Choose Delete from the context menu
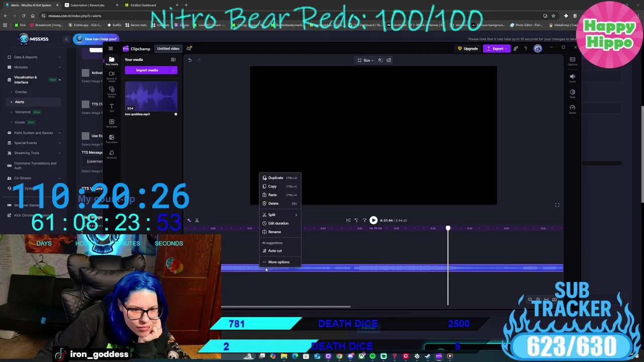 tap(280, 204)
